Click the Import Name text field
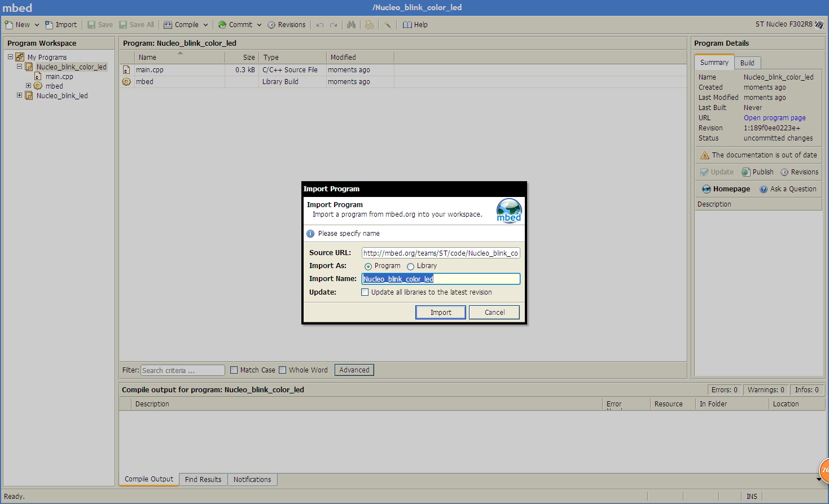The height and width of the screenshot is (504, 829). tap(441, 279)
